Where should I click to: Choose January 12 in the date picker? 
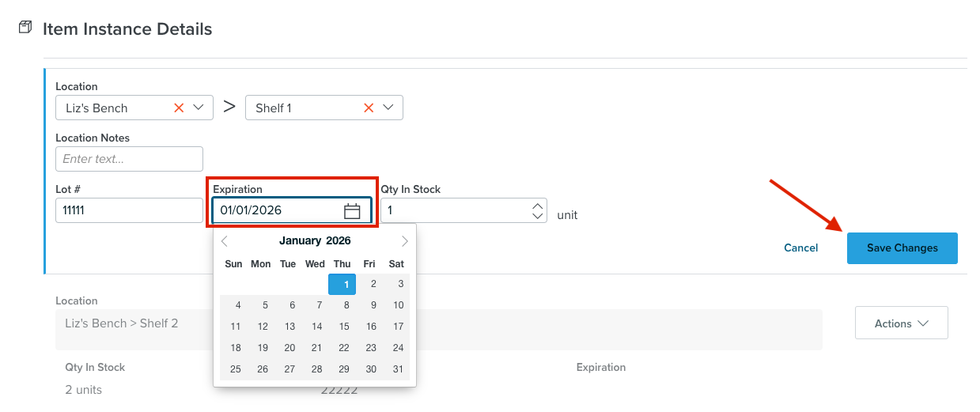coord(263,327)
